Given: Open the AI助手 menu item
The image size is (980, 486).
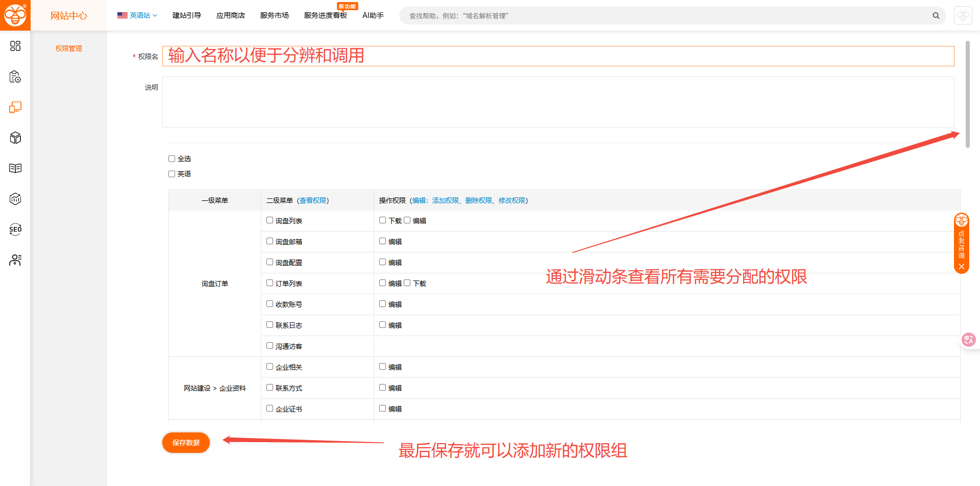Looking at the screenshot, I should coord(373,16).
